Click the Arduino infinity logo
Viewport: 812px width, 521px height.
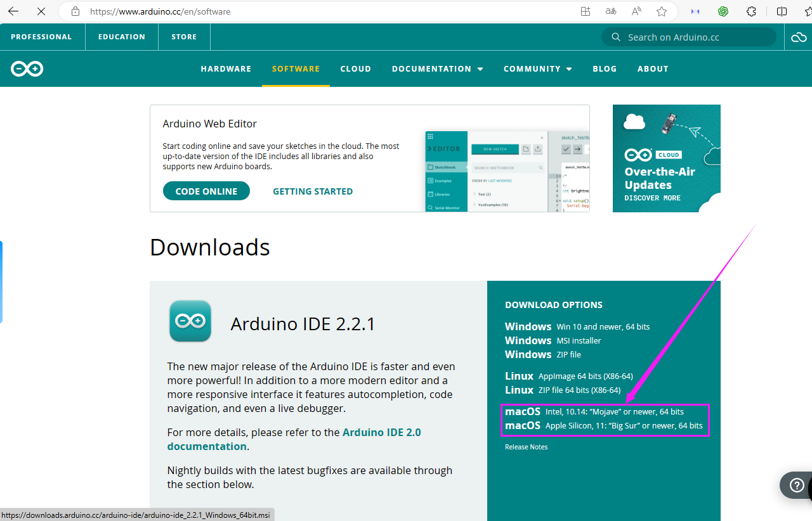point(27,68)
